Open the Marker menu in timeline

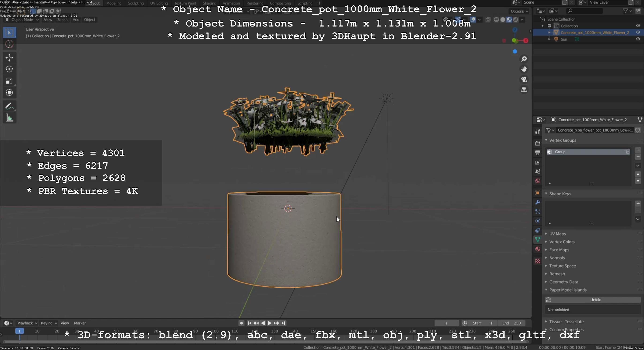[x=80, y=323]
